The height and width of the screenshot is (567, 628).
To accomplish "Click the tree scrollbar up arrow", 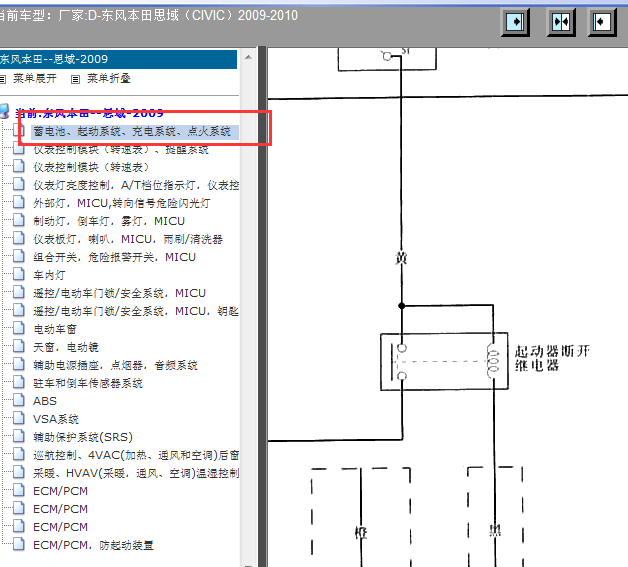I will 248,57.
